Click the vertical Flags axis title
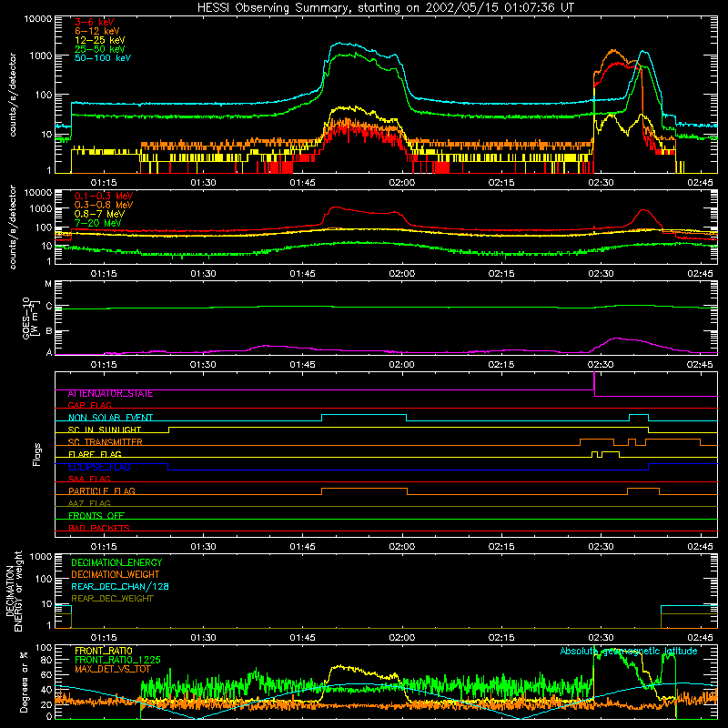The image size is (728, 728). coord(37,454)
